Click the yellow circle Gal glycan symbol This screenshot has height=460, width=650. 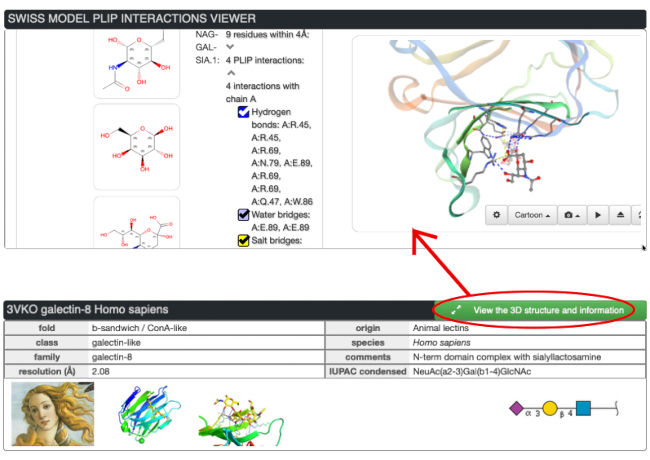coord(550,409)
